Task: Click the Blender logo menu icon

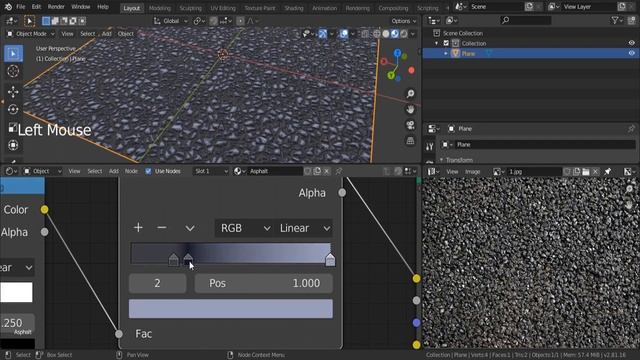Action: click(x=8, y=7)
